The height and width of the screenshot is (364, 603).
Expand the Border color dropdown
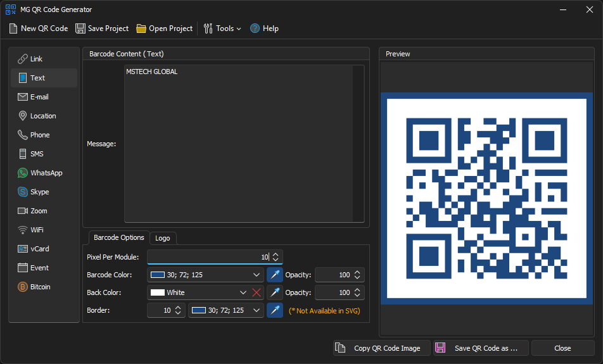coord(256,310)
